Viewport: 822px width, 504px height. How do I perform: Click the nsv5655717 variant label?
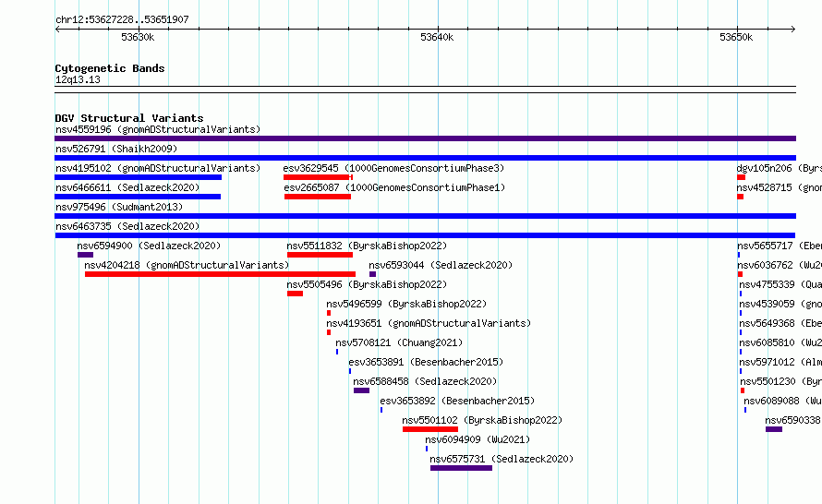pyautogui.click(x=780, y=246)
